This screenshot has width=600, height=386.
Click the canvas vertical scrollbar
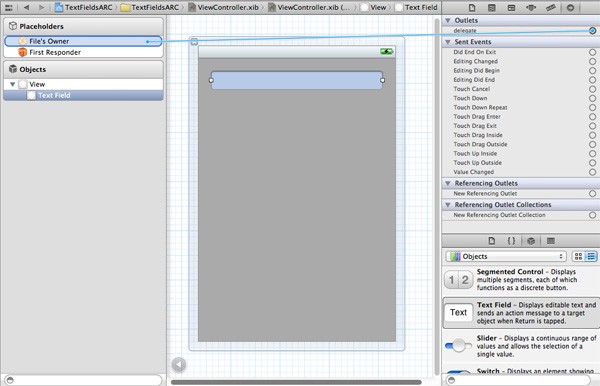[437, 197]
